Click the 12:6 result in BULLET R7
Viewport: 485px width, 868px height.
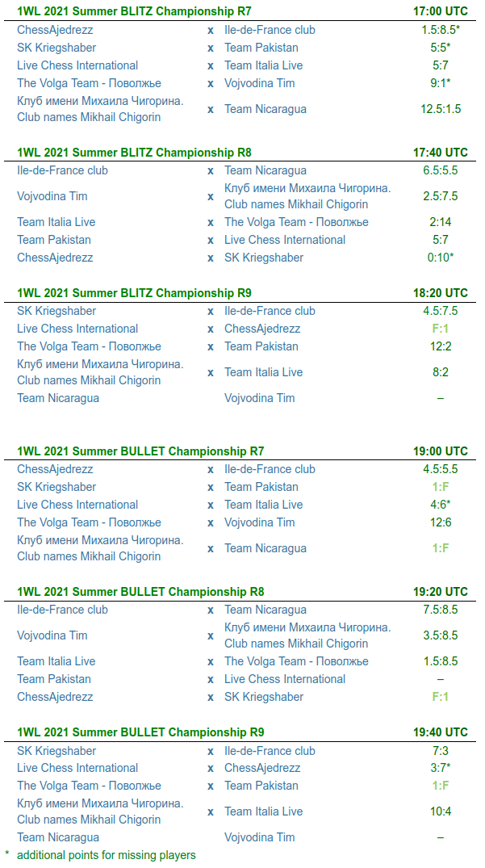click(x=441, y=522)
